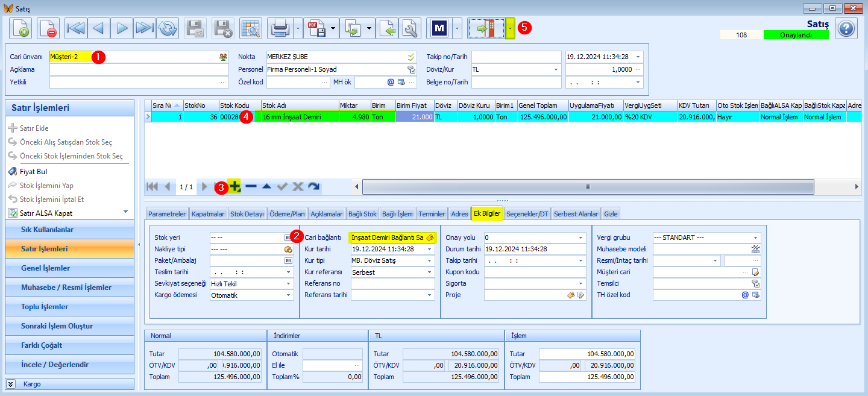Switch to the Kapatmalar tab
Viewport: 868px width, 396px height.
tap(208, 213)
